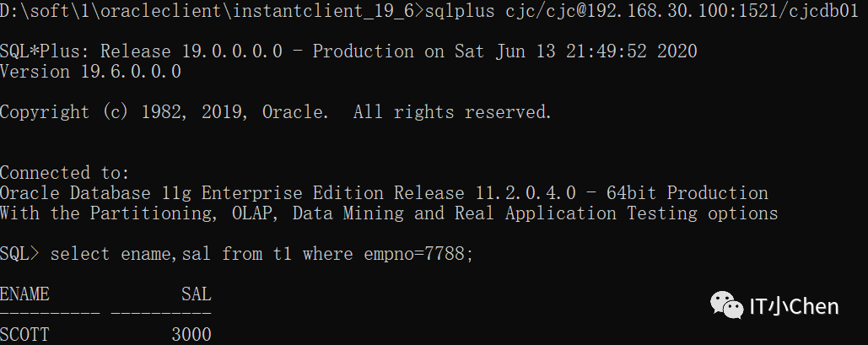This screenshot has height=345, width=868.
Task: Click the SQL> prompt
Action: coord(20,254)
